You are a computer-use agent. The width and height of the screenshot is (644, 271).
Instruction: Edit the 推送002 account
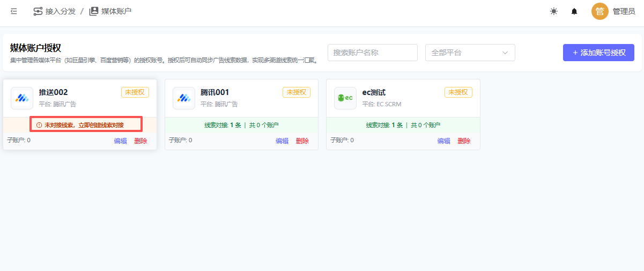120,141
